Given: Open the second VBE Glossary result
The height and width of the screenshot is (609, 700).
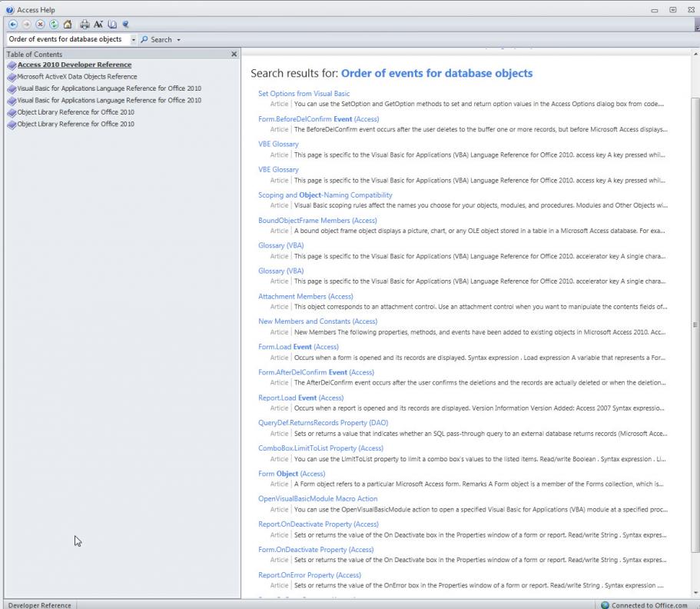Looking at the screenshot, I should [279, 169].
